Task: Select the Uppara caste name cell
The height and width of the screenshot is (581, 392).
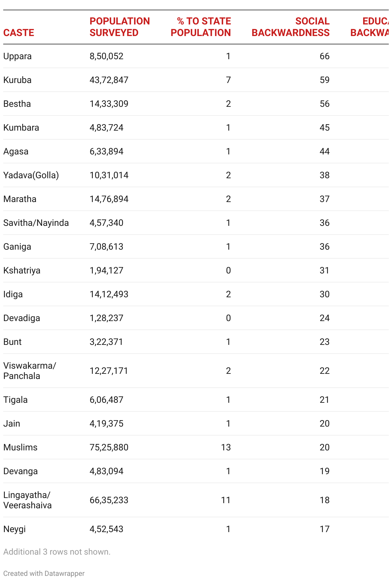Action: tap(18, 56)
